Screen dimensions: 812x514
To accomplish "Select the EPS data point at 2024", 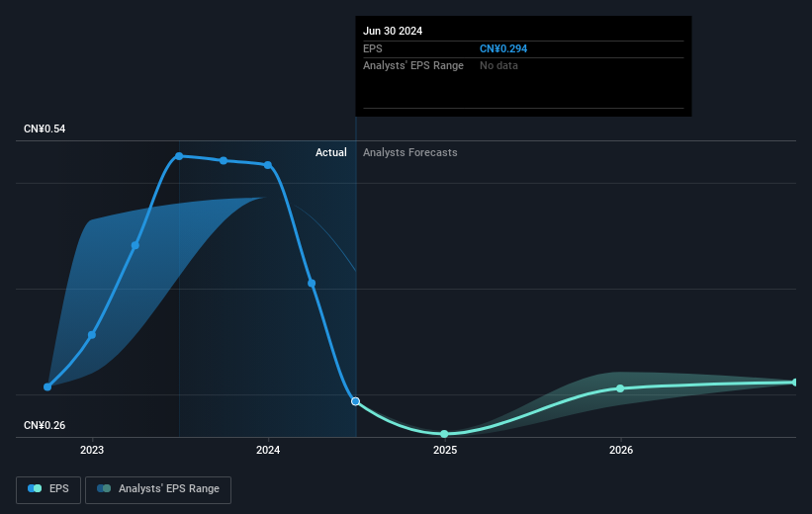I will pyautogui.click(x=268, y=165).
